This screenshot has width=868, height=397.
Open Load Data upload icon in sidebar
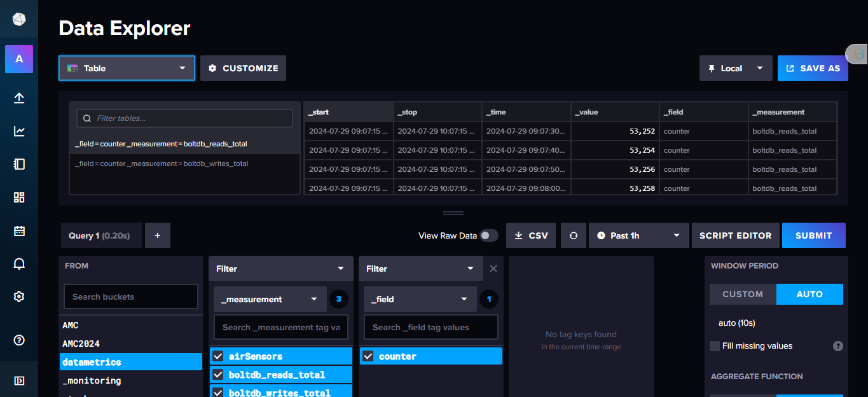[19, 98]
